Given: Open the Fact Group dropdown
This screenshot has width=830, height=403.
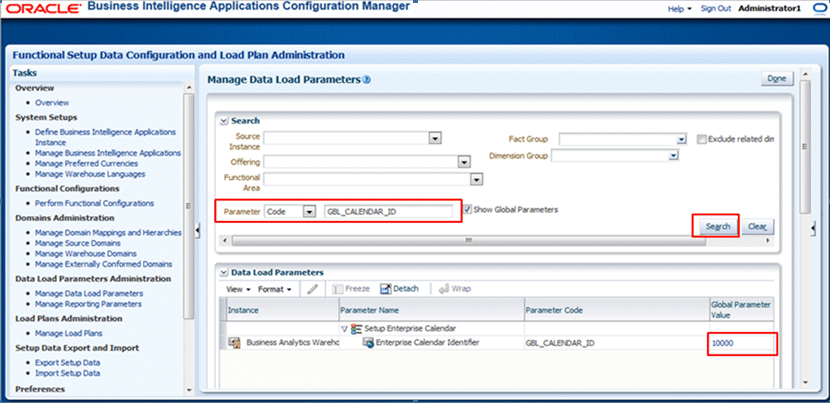Looking at the screenshot, I should [x=681, y=139].
